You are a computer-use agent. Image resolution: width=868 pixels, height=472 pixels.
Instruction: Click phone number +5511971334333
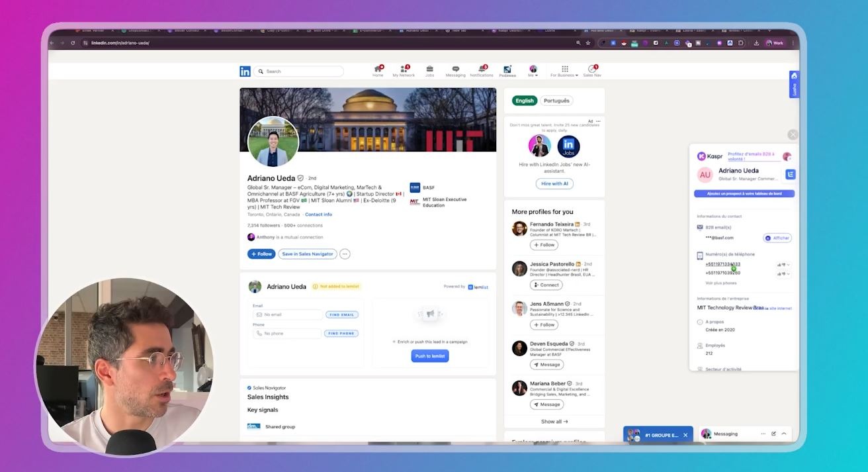[723, 264]
